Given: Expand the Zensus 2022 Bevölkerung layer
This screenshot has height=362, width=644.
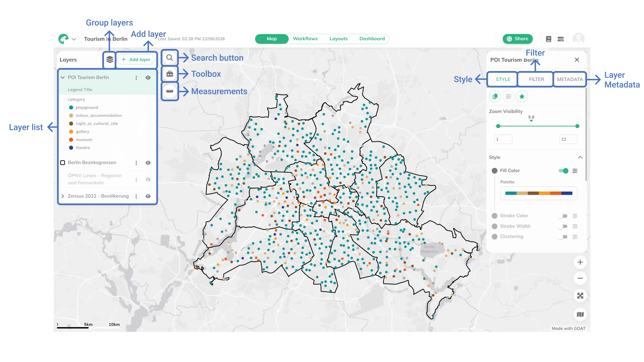Looking at the screenshot, I should pos(63,196).
